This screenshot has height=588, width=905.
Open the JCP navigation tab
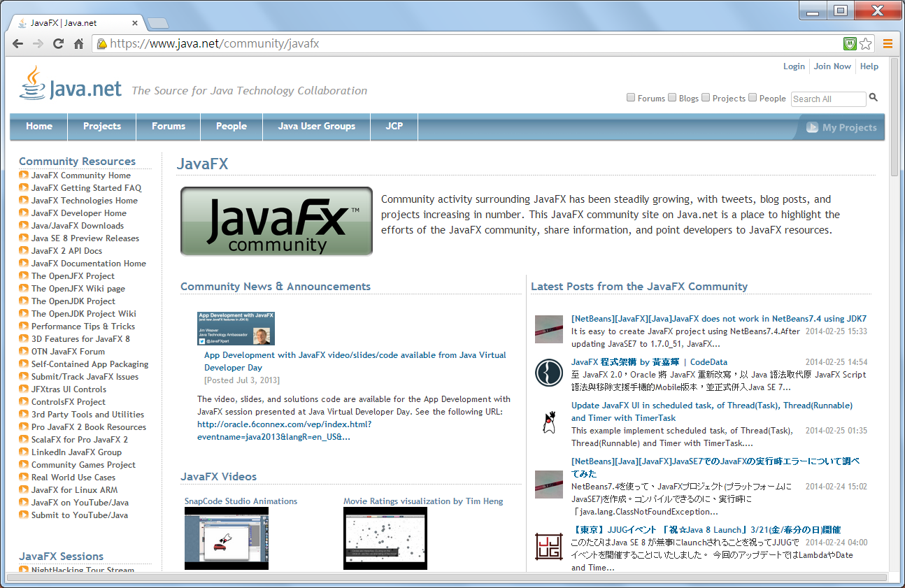click(394, 127)
